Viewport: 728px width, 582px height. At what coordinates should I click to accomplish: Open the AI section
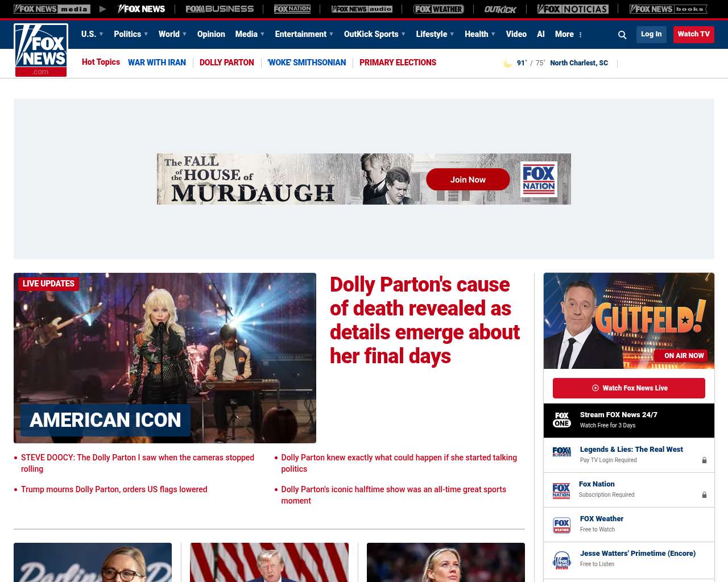pos(541,34)
